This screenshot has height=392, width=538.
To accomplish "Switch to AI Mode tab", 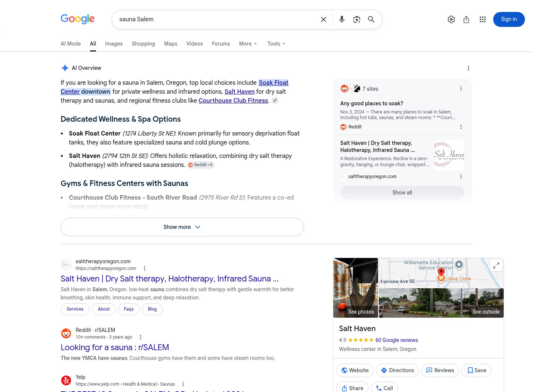I will [x=71, y=44].
